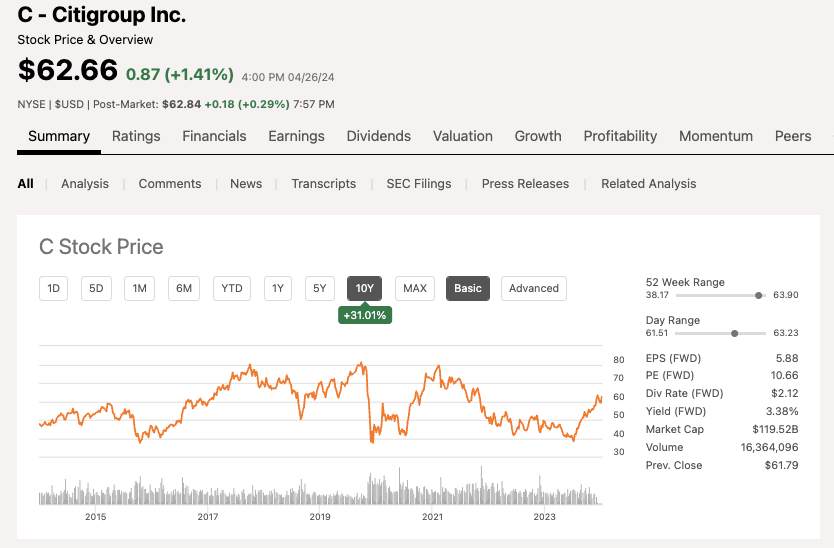The width and height of the screenshot is (834, 548).
Task: Click the orange price line near 2019
Action: coord(320,385)
